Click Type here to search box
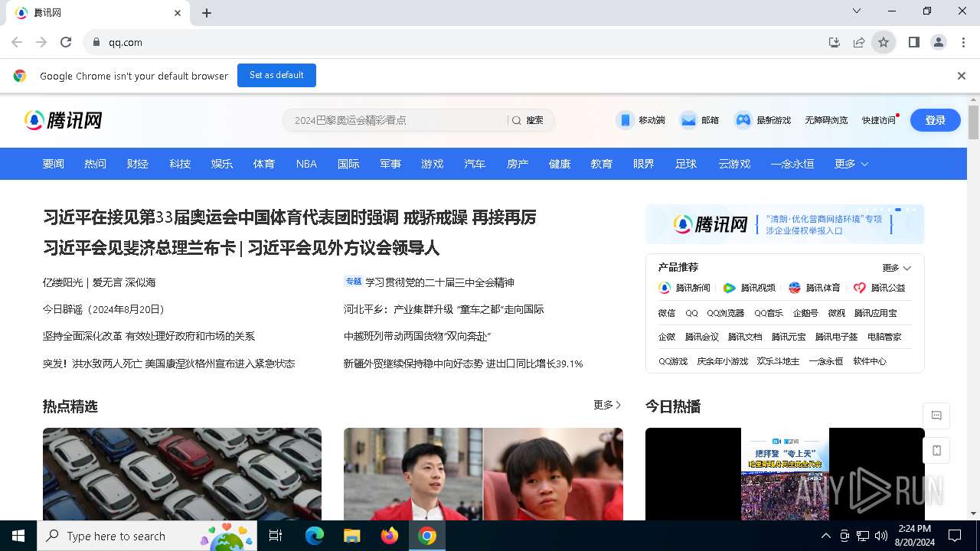Viewport: 980px width, 551px height. pos(147,536)
